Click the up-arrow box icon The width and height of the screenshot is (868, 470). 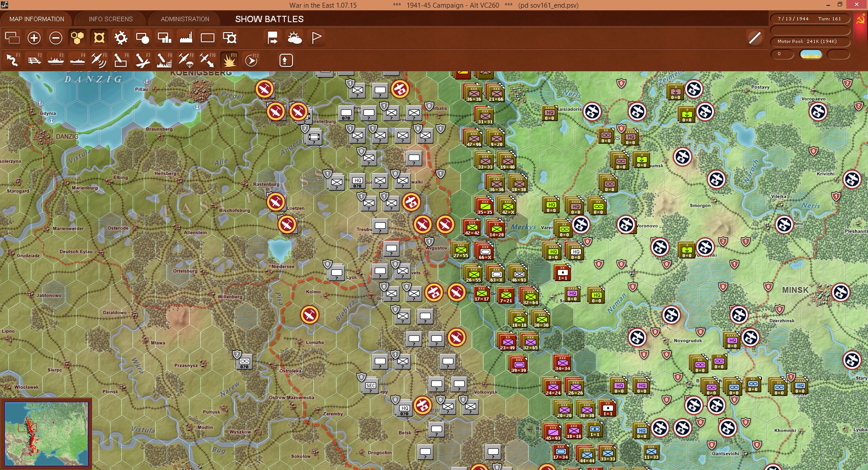pyautogui.click(x=286, y=60)
